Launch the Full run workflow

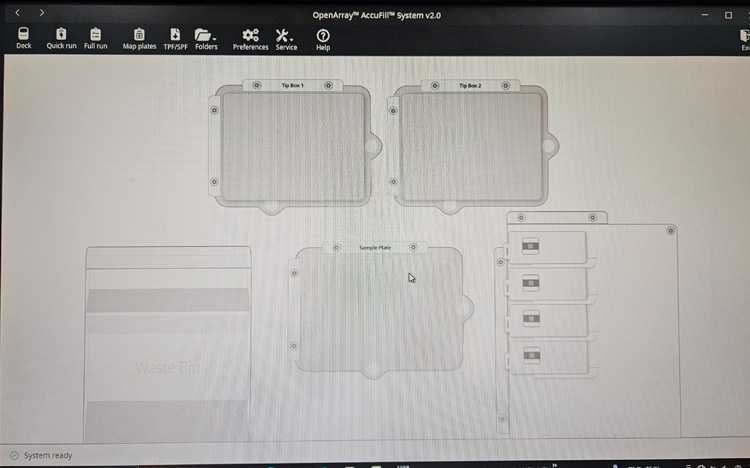click(x=96, y=38)
